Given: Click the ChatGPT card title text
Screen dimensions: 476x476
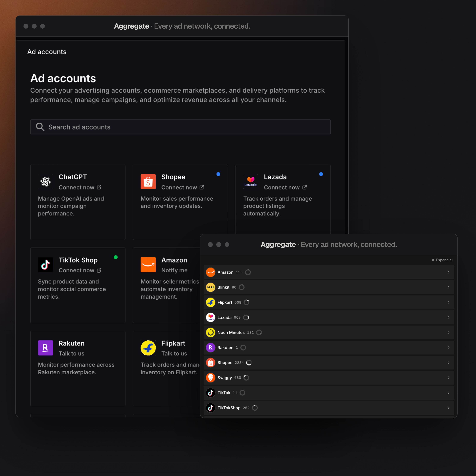Looking at the screenshot, I should point(73,177).
